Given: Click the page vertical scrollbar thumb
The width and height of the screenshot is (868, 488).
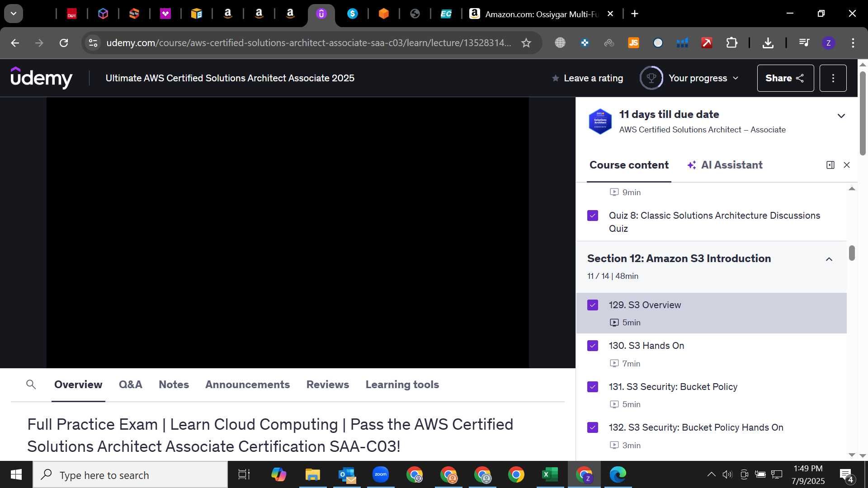Looking at the screenshot, I should 863,113.
